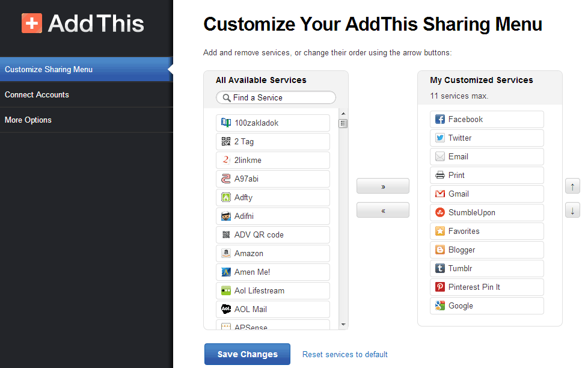Select Blogger in customized services

pos(487,250)
